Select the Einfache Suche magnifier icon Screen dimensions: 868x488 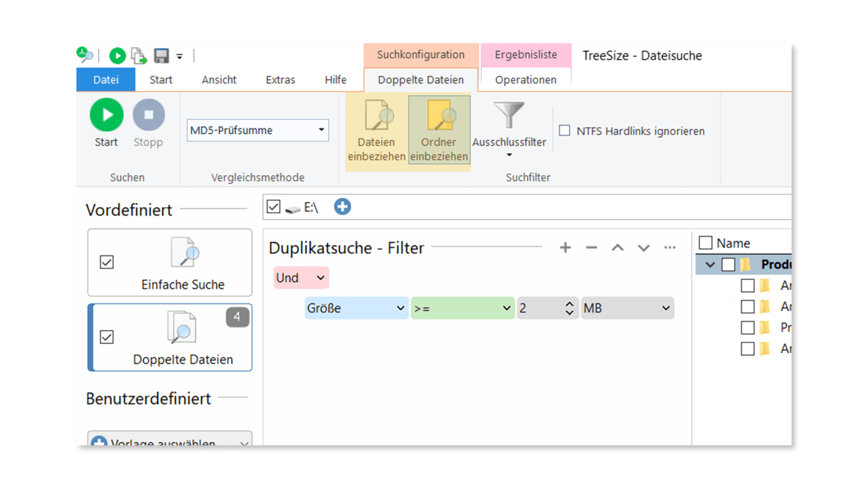pyautogui.click(x=185, y=252)
